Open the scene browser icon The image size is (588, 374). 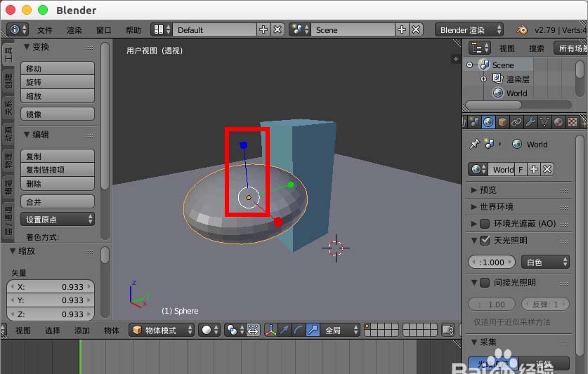point(300,29)
